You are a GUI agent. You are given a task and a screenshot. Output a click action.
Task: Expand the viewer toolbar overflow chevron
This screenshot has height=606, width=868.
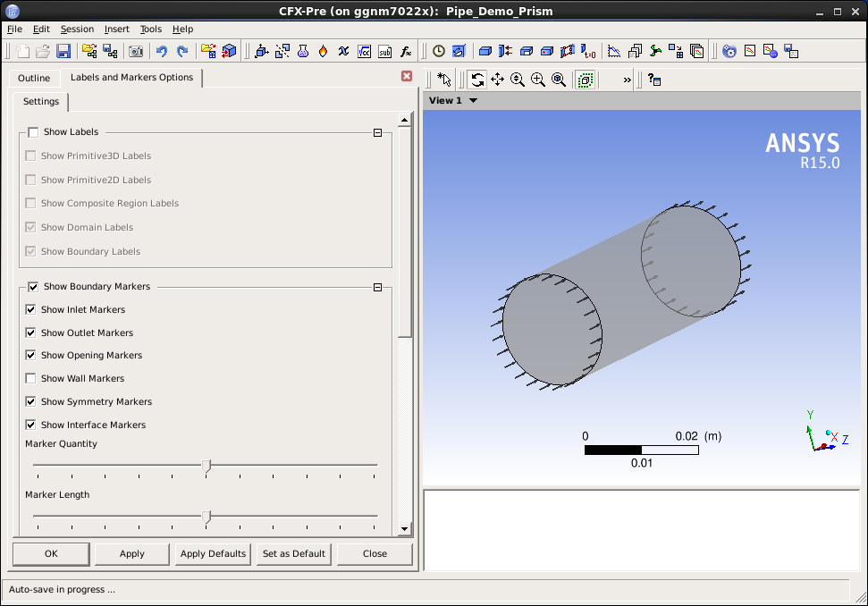click(x=627, y=80)
